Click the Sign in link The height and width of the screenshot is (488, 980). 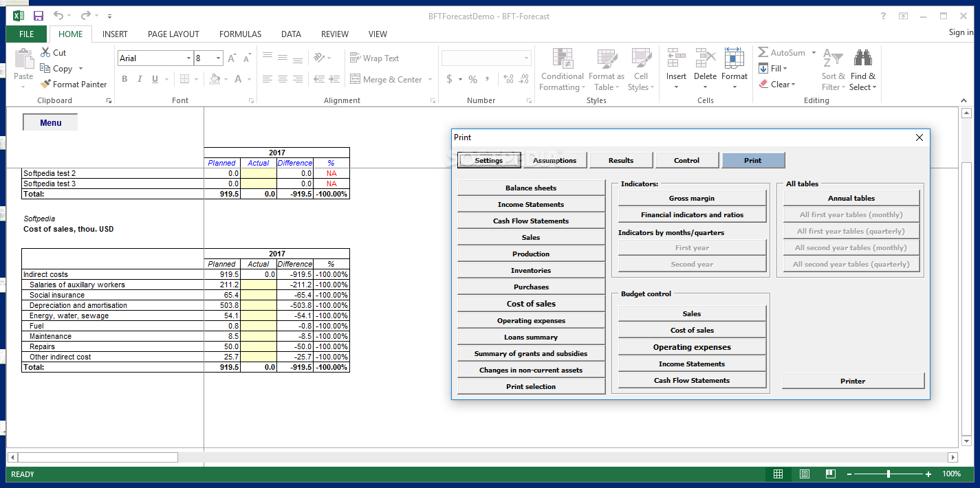tap(961, 32)
